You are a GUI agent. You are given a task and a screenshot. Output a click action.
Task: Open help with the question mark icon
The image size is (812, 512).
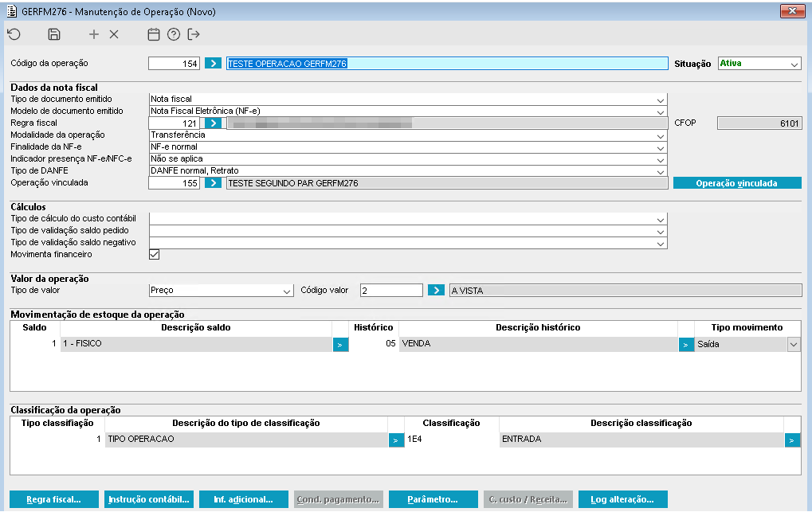point(174,34)
